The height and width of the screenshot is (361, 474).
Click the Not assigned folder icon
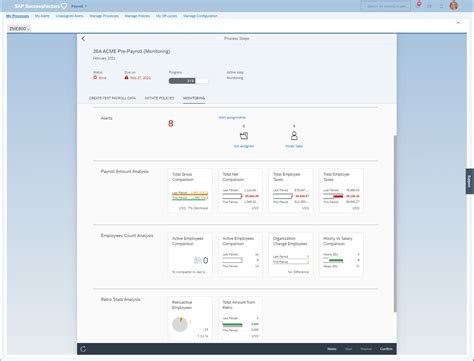point(244,136)
